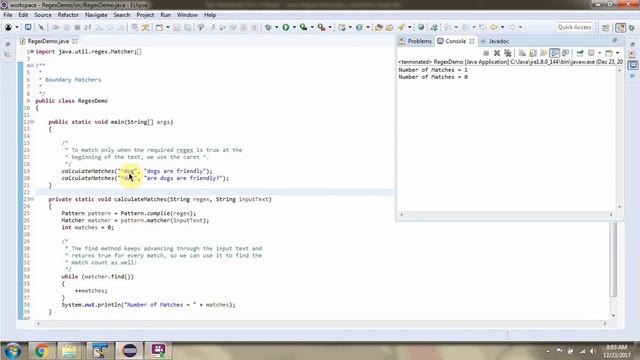This screenshot has height=360, width=640.
Task: Switch to the Javadoc tab
Action: tap(495, 41)
